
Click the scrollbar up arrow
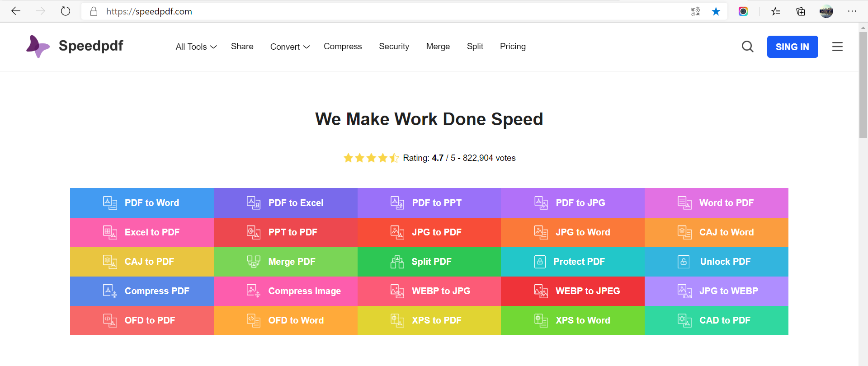click(x=863, y=28)
